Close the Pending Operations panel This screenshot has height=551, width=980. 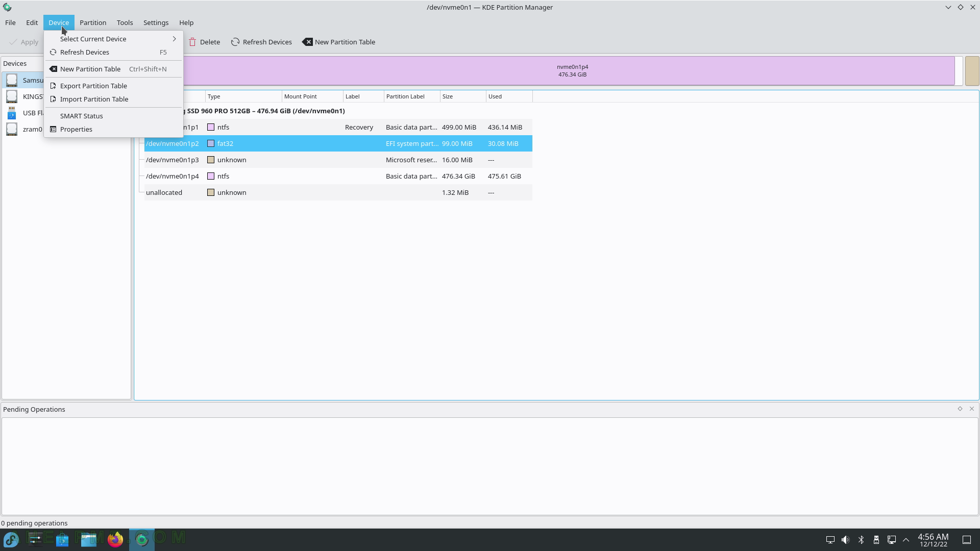tap(972, 409)
